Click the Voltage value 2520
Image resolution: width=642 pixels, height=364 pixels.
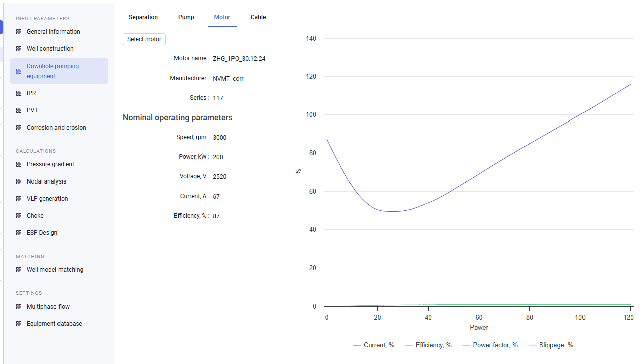point(220,177)
